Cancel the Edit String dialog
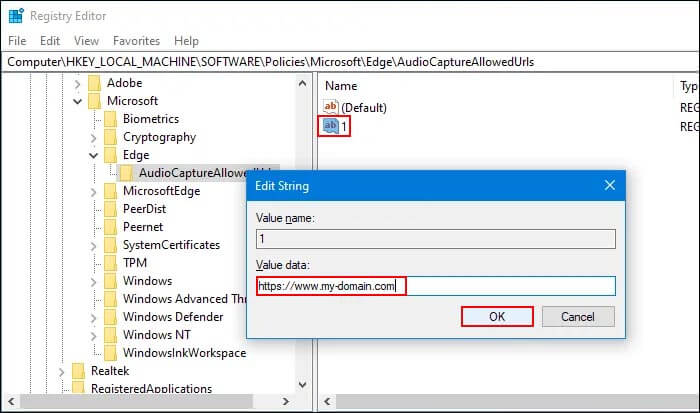Screen dimensions: 700x413 tap(578, 317)
